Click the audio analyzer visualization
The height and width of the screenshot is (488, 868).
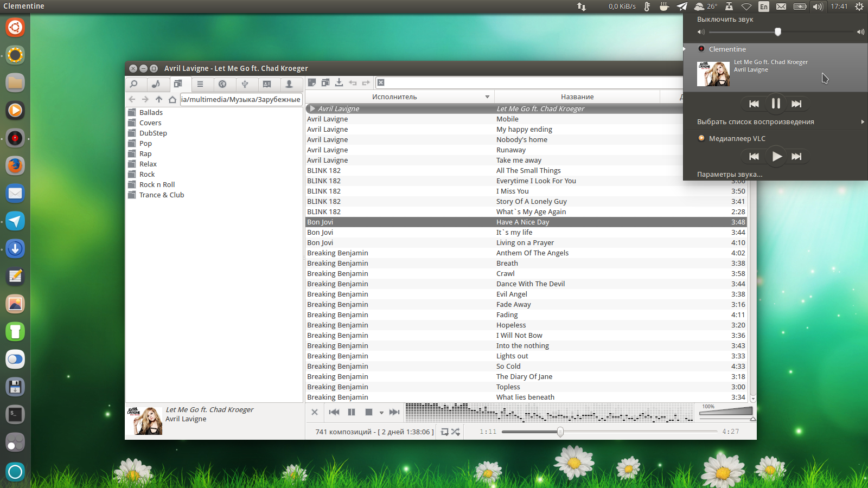coord(549,412)
